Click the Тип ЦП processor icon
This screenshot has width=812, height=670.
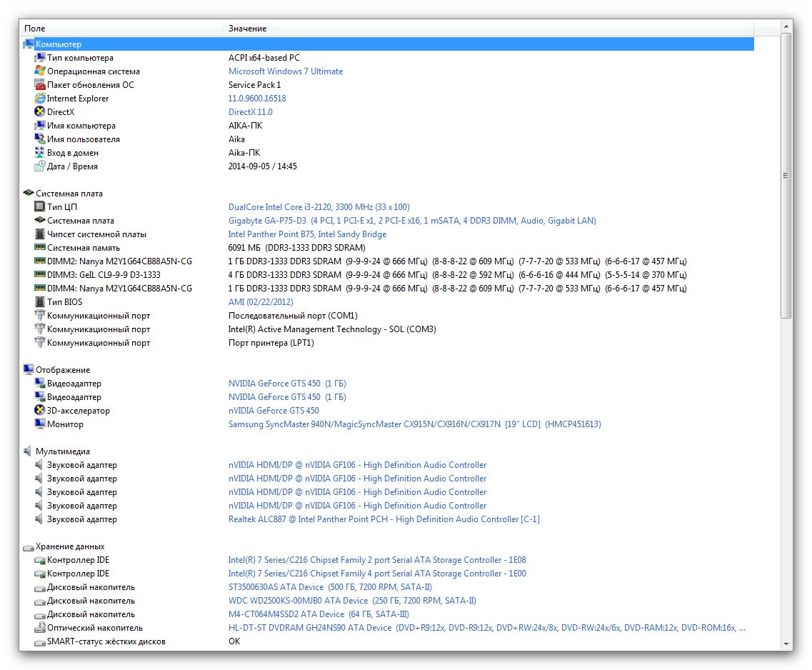[x=40, y=207]
